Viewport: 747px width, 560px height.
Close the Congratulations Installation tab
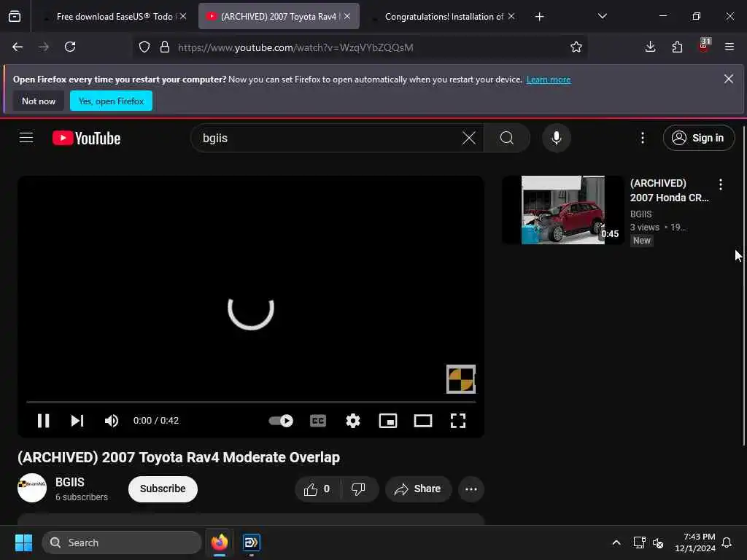coord(511,16)
